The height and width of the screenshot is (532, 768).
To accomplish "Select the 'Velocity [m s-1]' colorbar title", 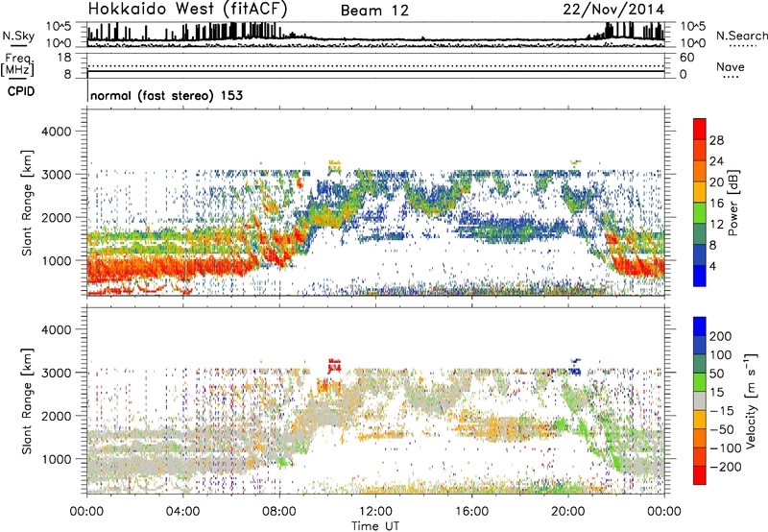I will [752, 401].
